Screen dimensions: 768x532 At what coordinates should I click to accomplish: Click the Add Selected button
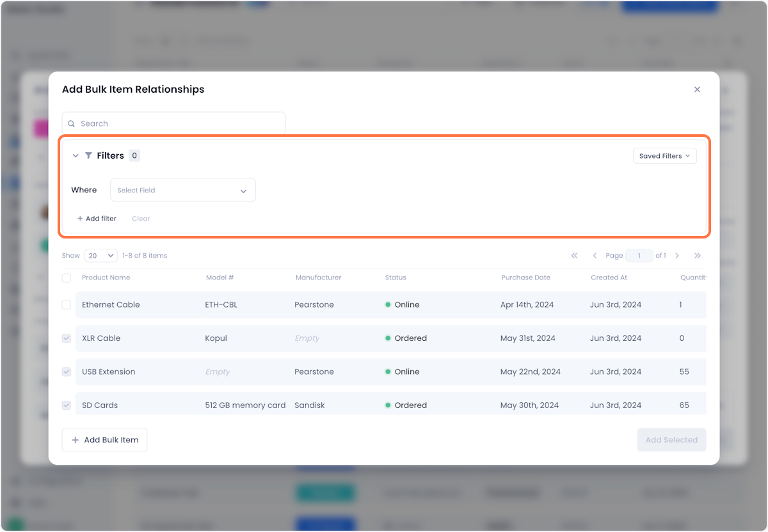click(x=671, y=440)
